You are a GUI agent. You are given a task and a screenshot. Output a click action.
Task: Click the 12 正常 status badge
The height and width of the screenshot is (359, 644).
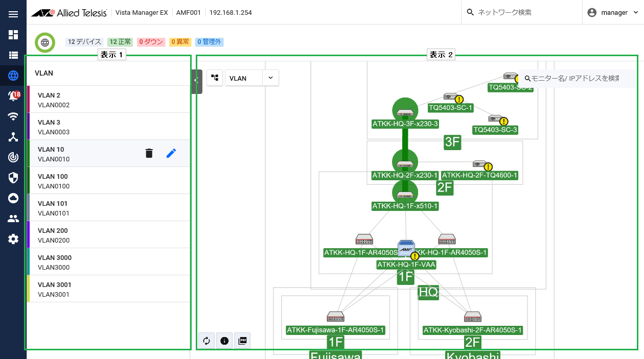tap(120, 42)
